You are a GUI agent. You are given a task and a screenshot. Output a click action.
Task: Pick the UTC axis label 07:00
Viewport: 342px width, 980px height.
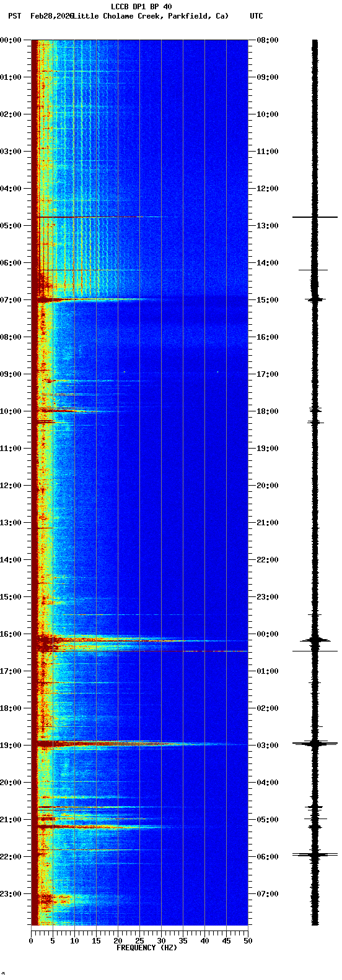coord(268,894)
